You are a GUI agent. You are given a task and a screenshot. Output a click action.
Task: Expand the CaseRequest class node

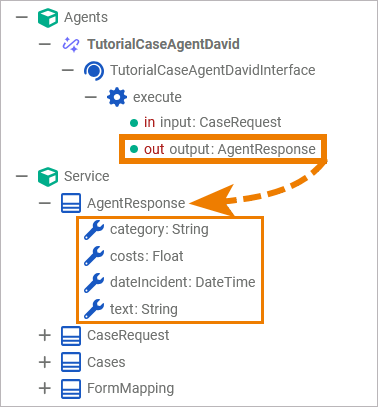click(x=45, y=335)
